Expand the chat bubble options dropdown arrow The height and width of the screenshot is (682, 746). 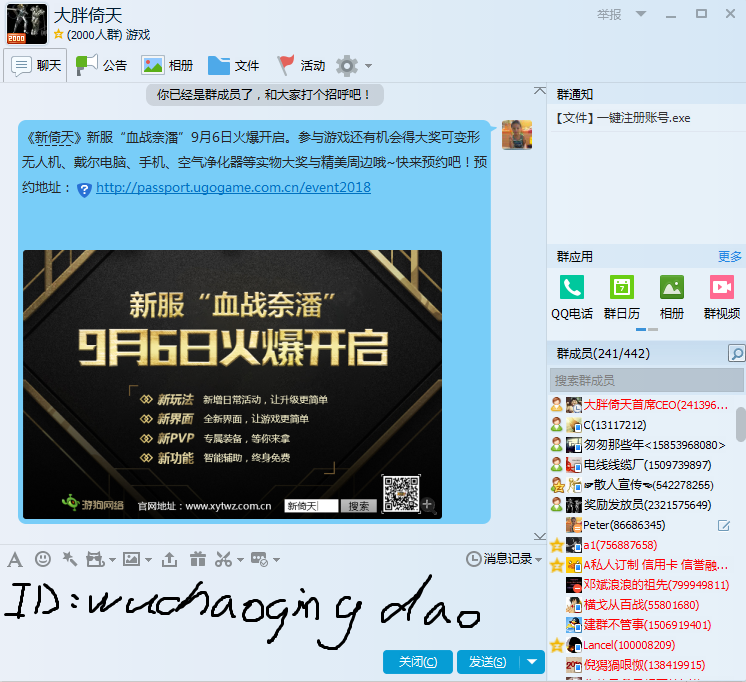click(276, 560)
